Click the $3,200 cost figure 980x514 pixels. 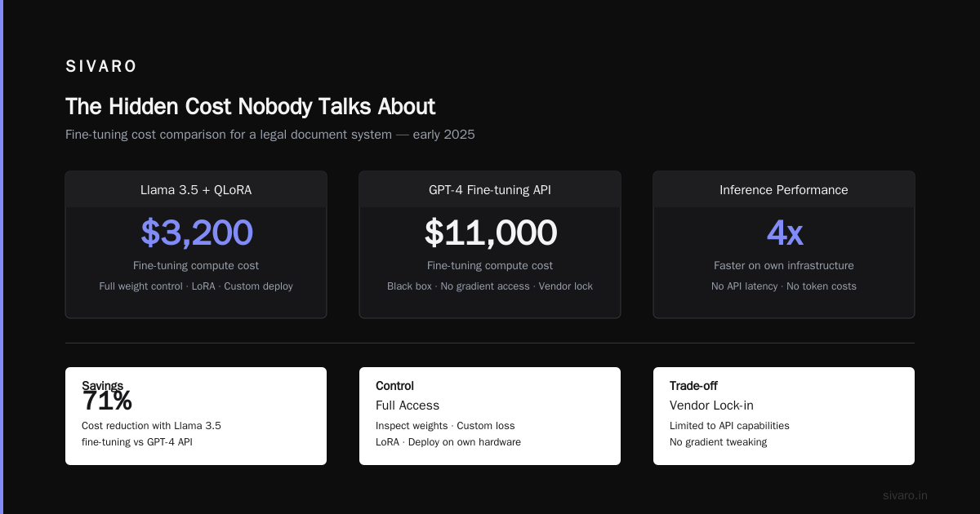pyautogui.click(x=196, y=233)
